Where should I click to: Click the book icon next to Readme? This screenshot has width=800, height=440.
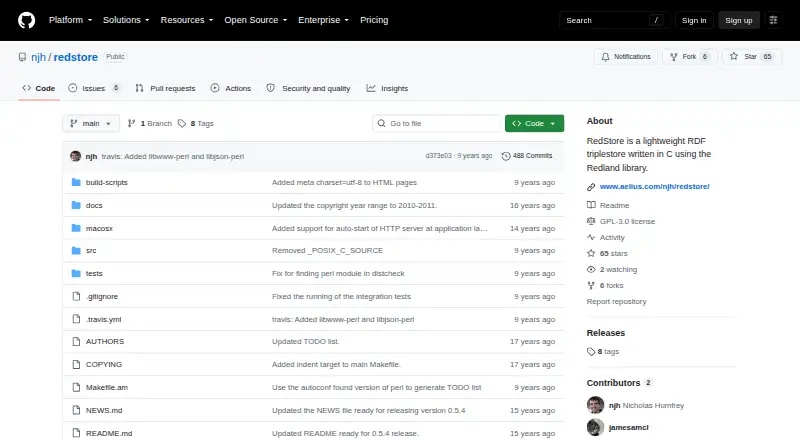[591, 205]
